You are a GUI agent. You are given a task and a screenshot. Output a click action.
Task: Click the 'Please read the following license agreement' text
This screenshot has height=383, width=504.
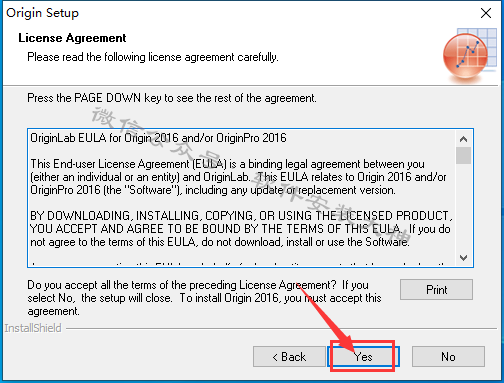click(x=153, y=57)
